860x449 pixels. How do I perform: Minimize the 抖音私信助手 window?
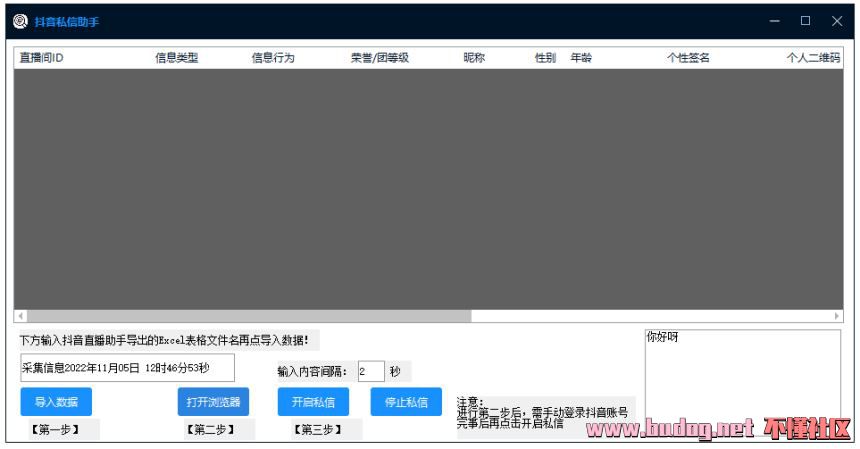(x=774, y=21)
